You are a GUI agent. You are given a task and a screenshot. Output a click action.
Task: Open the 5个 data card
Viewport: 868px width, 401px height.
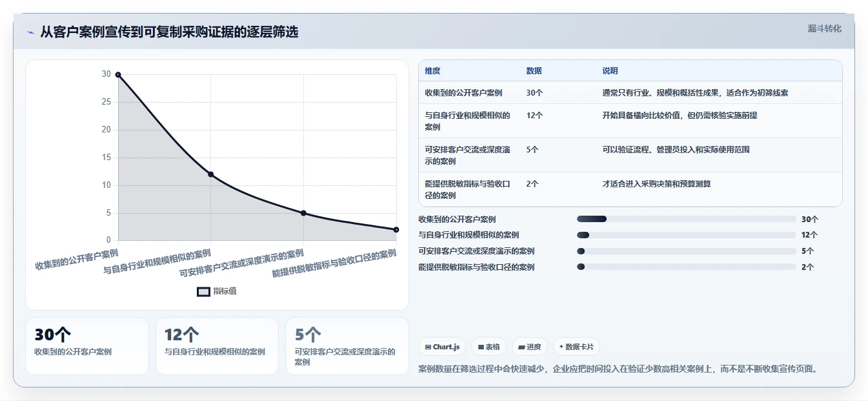(x=347, y=345)
